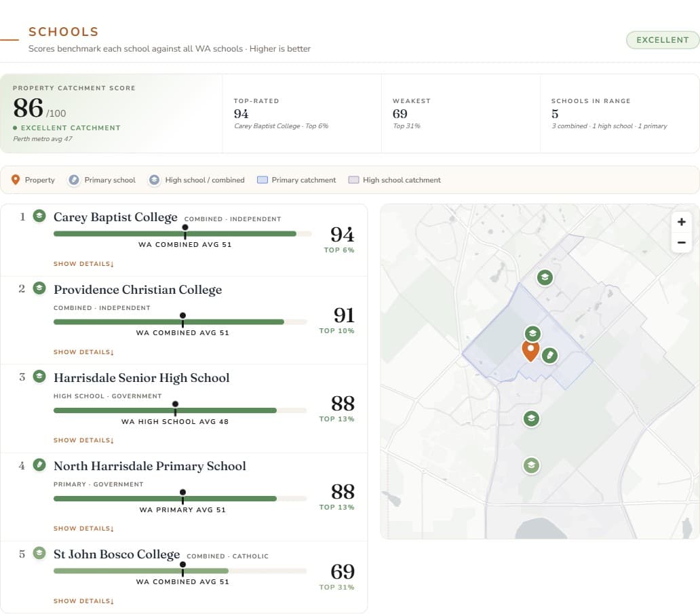Select the orange property pin on the map
The width and height of the screenshot is (700, 614).
(530, 351)
